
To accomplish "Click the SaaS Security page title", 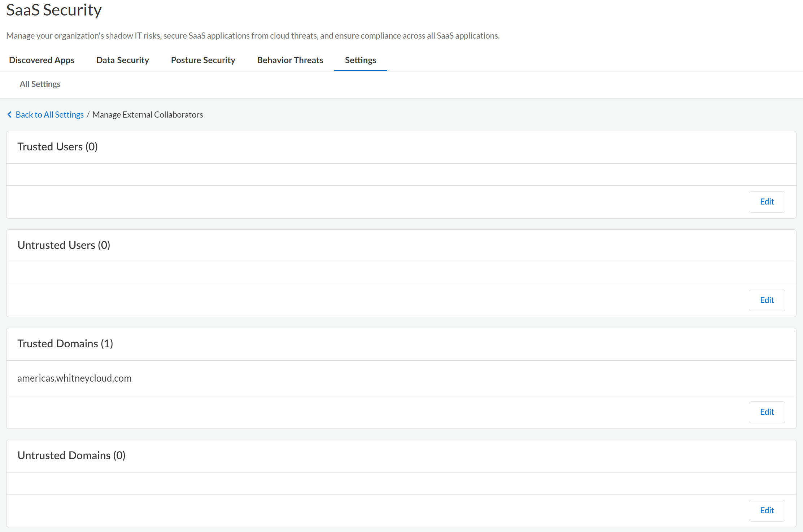I will pyautogui.click(x=54, y=10).
